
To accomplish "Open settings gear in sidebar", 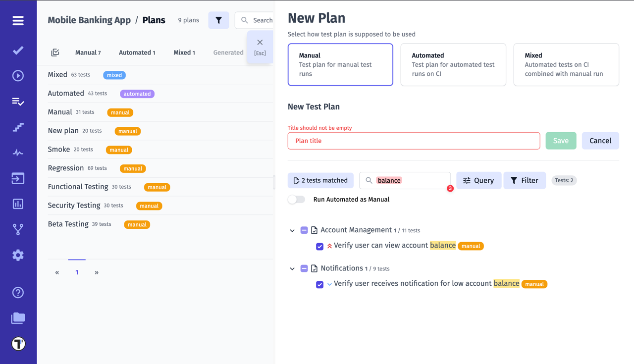I will point(18,255).
